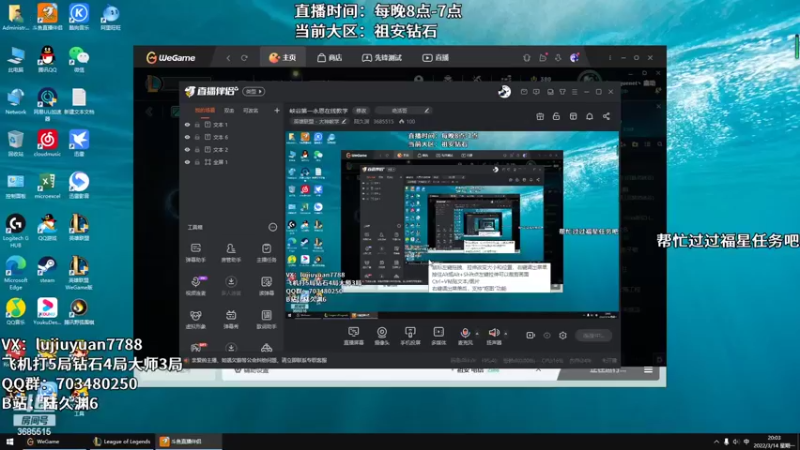Go back in WeGame navigation
This screenshot has width=800, height=450.
(228, 58)
